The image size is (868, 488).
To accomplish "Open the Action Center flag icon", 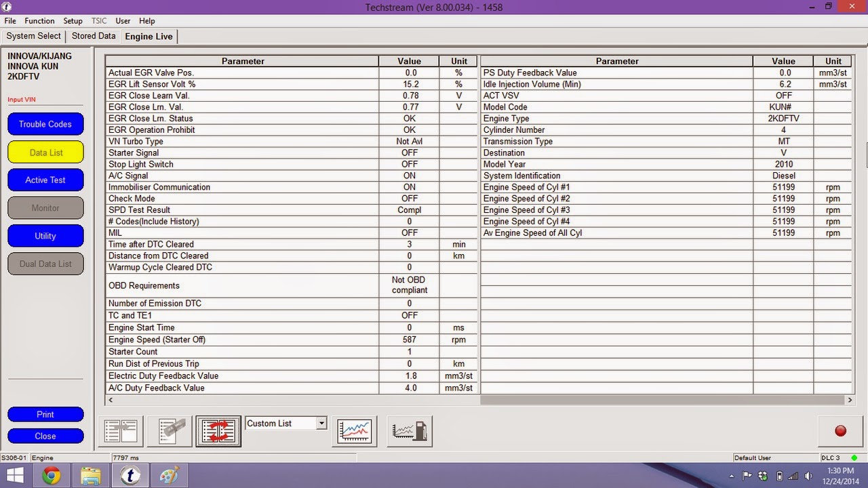I will [x=748, y=476].
